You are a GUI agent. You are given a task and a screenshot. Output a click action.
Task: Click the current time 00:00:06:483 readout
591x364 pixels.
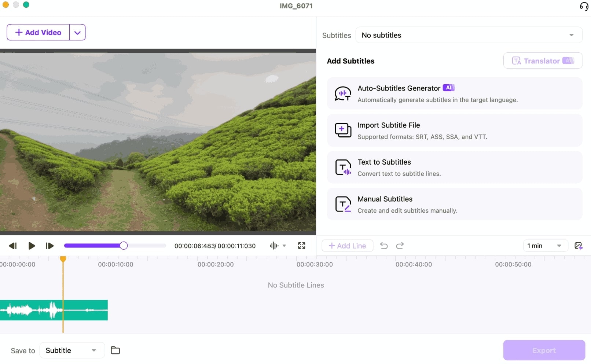coord(194,246)
